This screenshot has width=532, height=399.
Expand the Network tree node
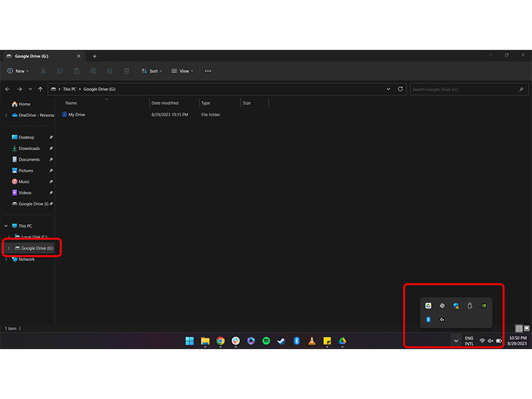click(x=6, y=259)
